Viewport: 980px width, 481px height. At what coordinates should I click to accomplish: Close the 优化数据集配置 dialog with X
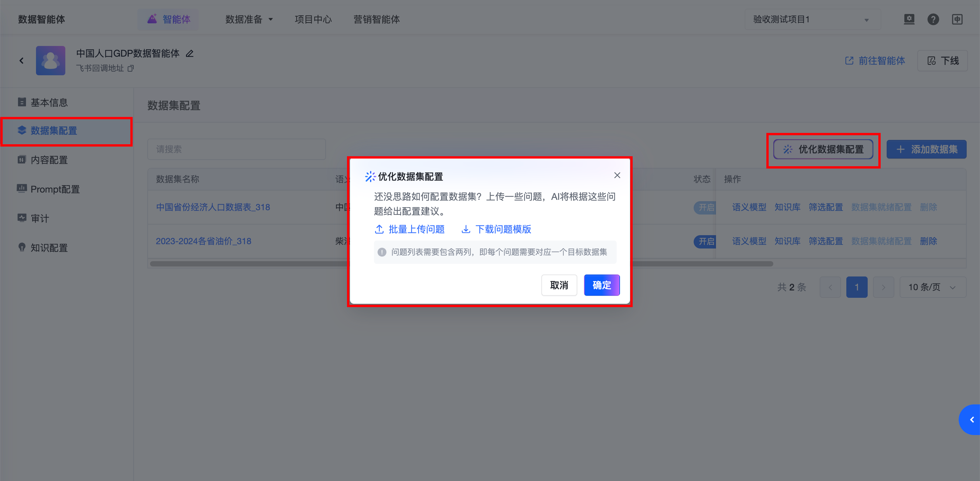coord(617,175)
